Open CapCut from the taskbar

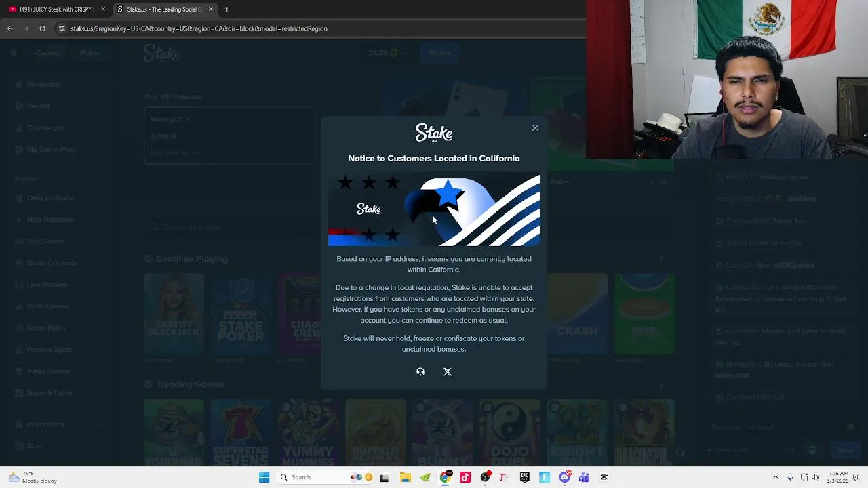[604, 477]
